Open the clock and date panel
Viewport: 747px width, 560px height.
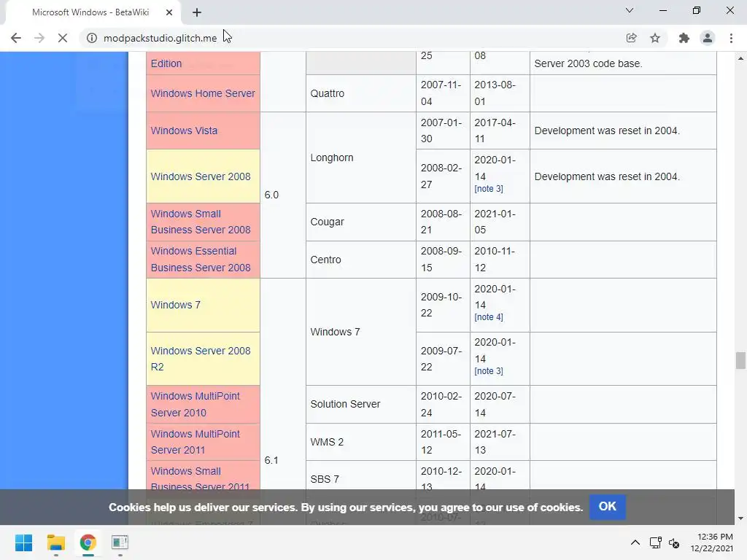(712, 542)
